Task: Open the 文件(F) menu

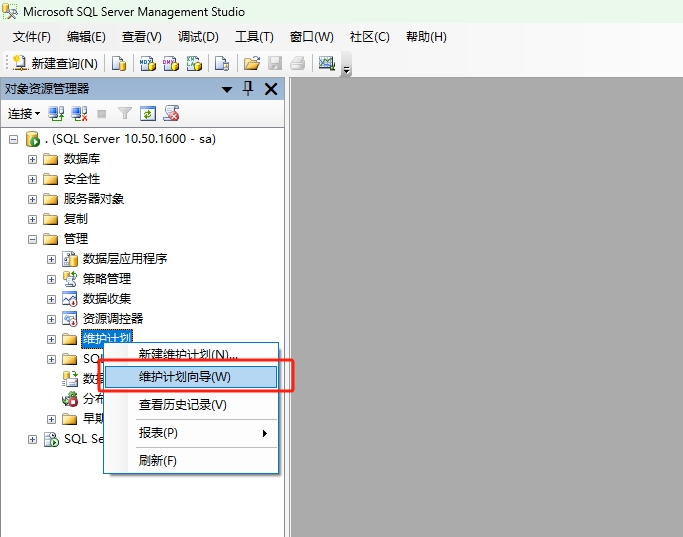Action: [31, 37]
